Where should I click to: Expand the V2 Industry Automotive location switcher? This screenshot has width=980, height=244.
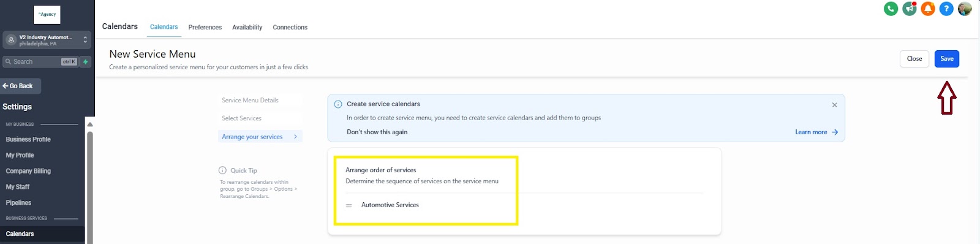click(x=47, y=40)
